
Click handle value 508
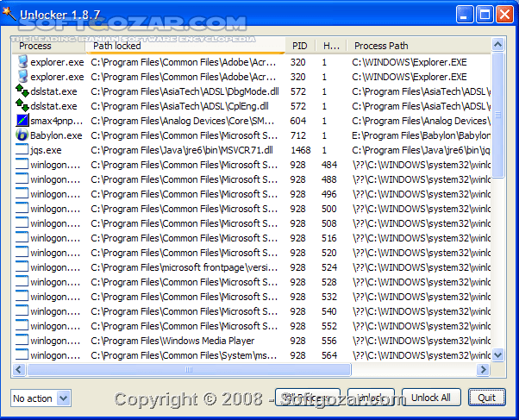329,223
